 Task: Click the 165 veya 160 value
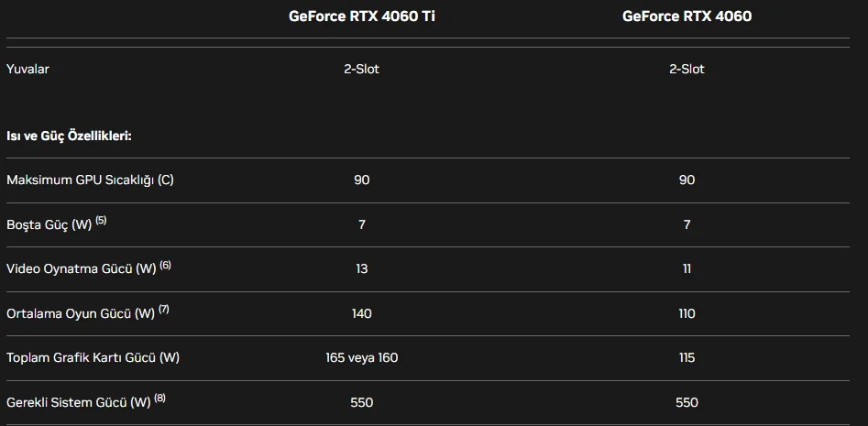point(361,357)
